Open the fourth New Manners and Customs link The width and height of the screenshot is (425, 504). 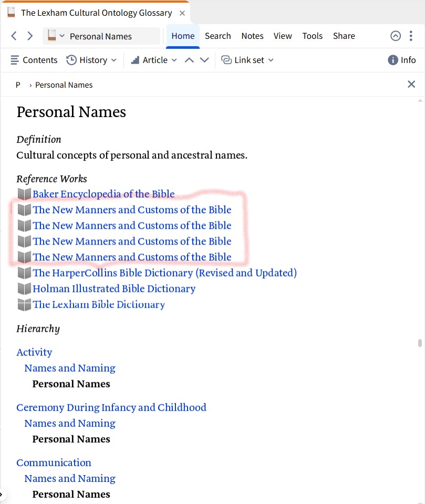pyautogui.click(x=132, y=257)
